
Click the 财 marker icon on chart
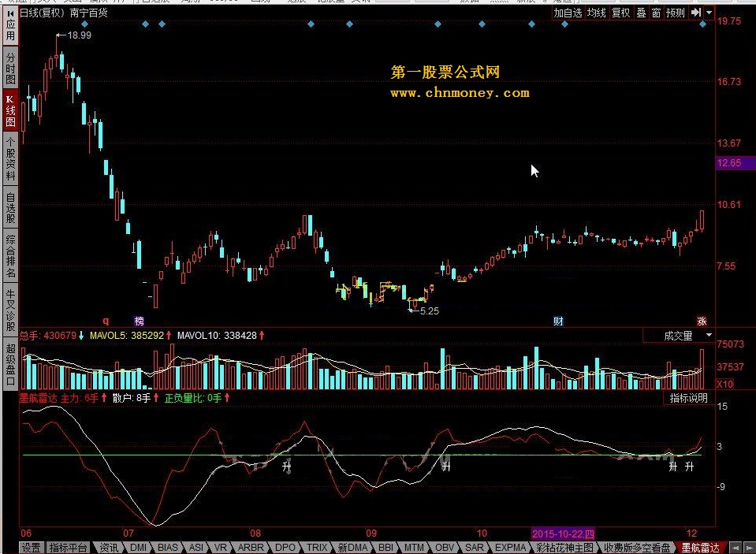point(558,321)
